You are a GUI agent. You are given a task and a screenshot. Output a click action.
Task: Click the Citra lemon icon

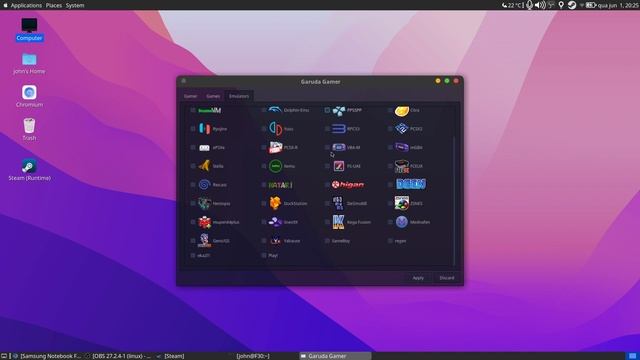tap(402, 110)
